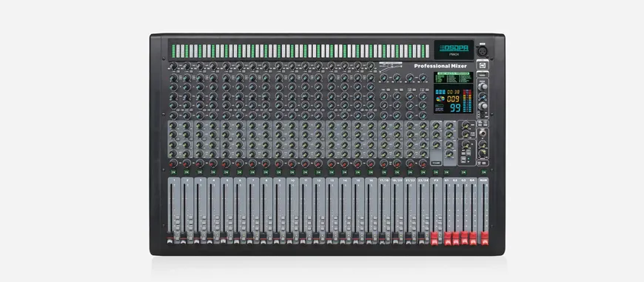
Task: Click the red pan knob of channel 1
Action: [173, 164]
